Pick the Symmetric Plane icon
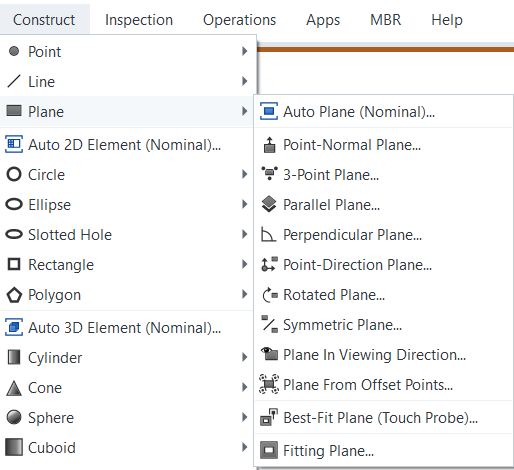Viewport: 514px width, 470px height. (x=270, y=324)
